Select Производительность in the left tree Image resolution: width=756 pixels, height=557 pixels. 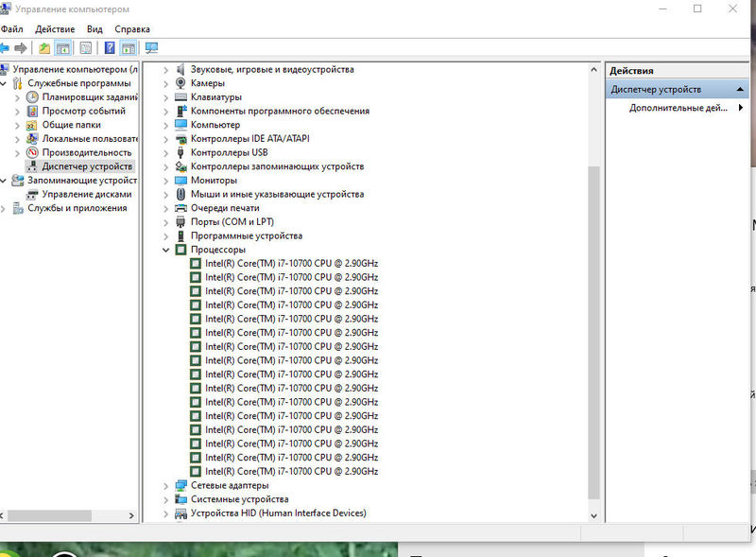86,152
